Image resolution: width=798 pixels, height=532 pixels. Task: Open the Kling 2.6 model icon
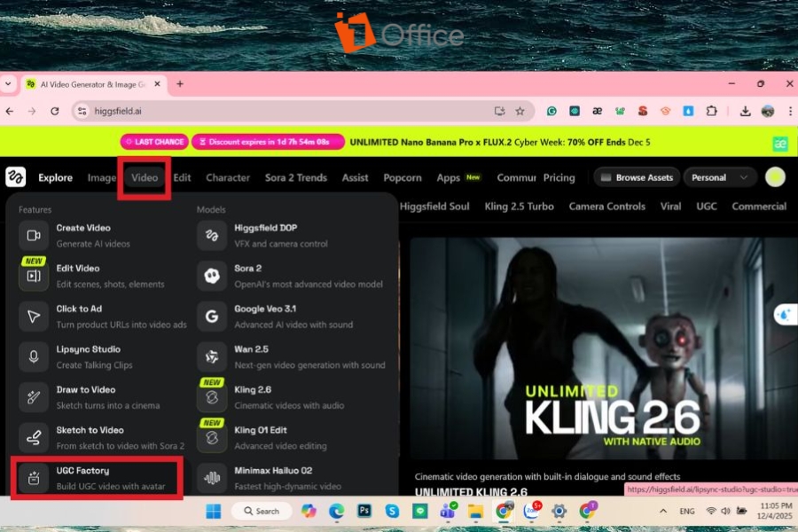click(212, 397)
